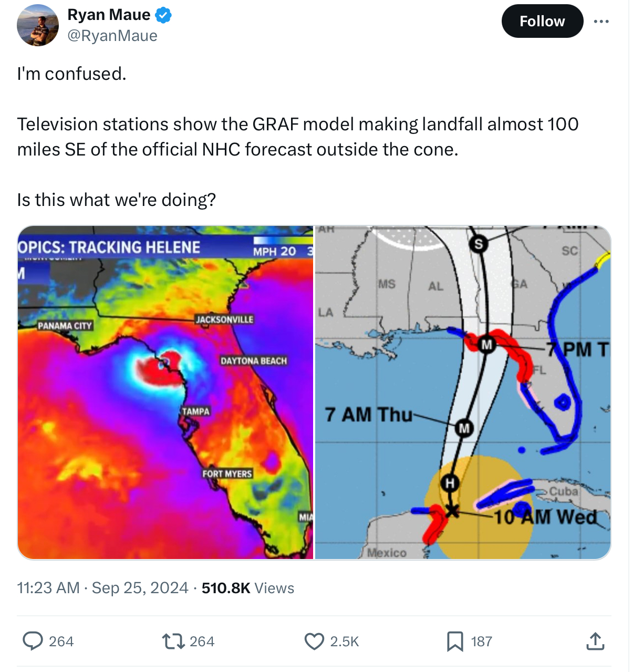This screenshot has width=643, height=672.
Task: Click the blue verified badge icon
Action: [x=163, y=15]
